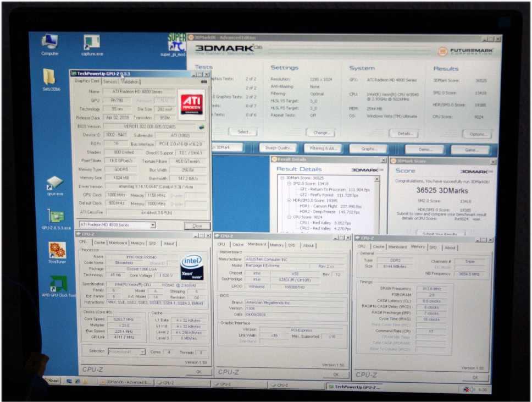Select GT2 - Firefly Forest result row

coord(329,195)
